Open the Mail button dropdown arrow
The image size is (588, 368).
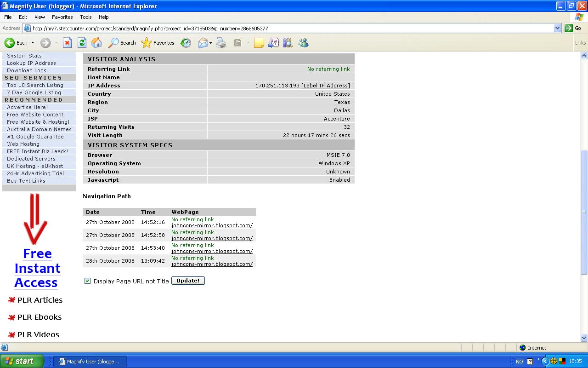pyautogui.click(x=210, y=43)
